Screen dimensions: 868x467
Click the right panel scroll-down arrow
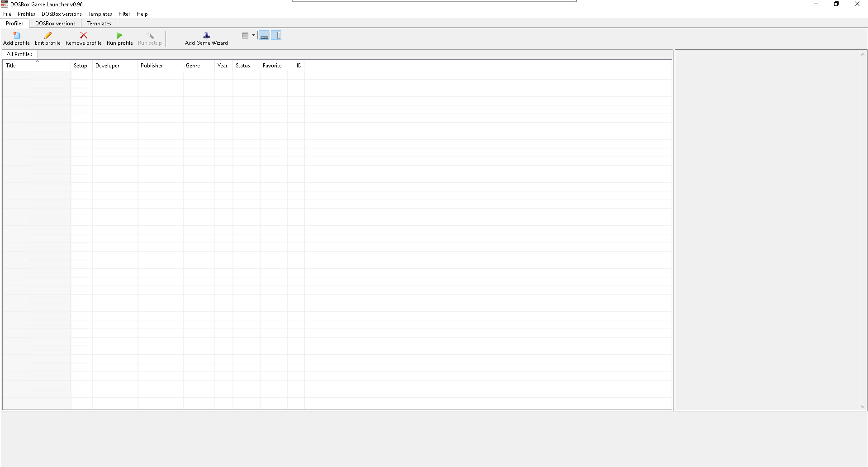[x=863, y=407]
